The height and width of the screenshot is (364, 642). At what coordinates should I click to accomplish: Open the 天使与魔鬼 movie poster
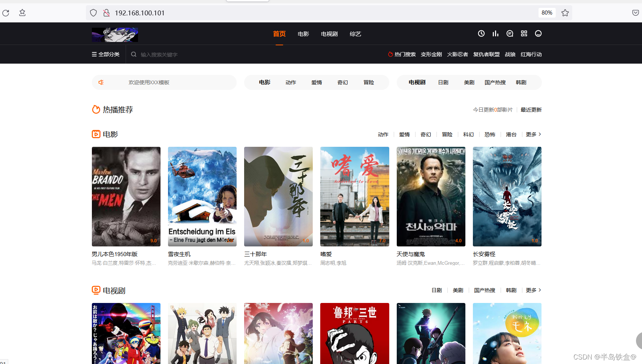(431, 197)
